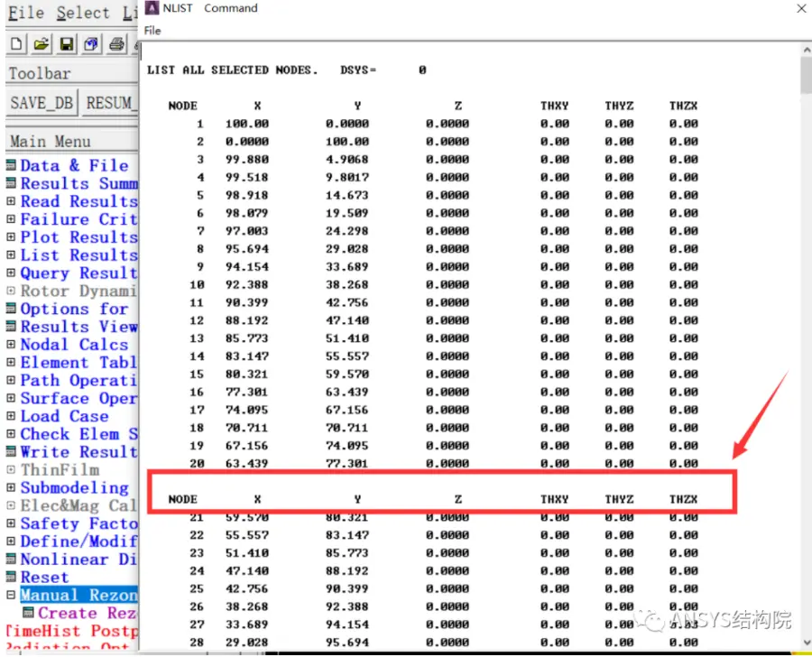Open the Results Summary item

click(79, 183)
